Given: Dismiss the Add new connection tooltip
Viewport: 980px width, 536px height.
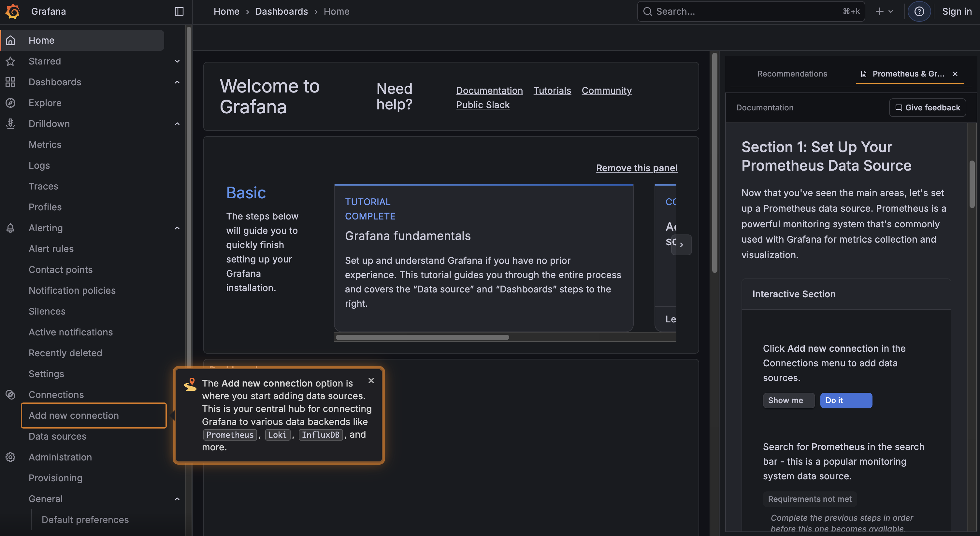Looking at the screenshot, I should click(371, 380).
